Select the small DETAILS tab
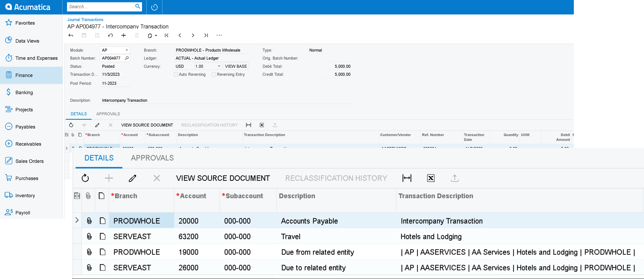The width and height of the screenshot is (644, 279). tap(79, 114)
